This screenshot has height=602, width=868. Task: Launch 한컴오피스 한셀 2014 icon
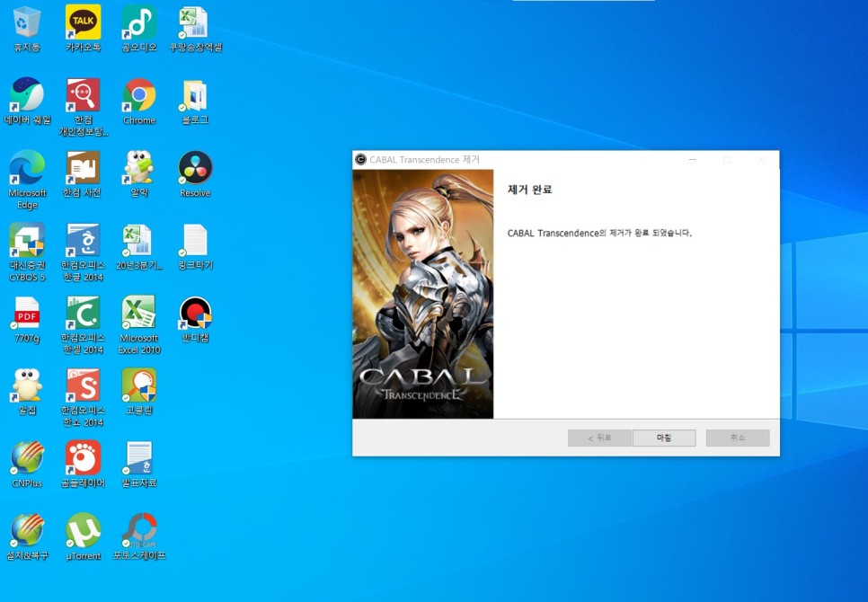(83, 324)
